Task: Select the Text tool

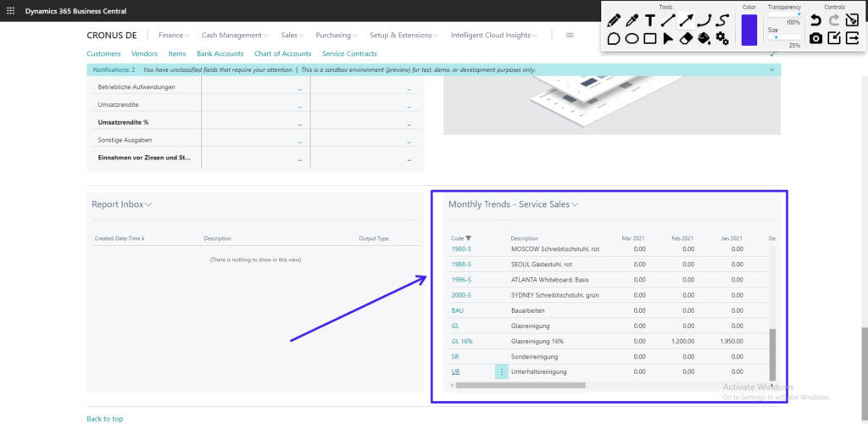Action: click(x=649, y=20)
